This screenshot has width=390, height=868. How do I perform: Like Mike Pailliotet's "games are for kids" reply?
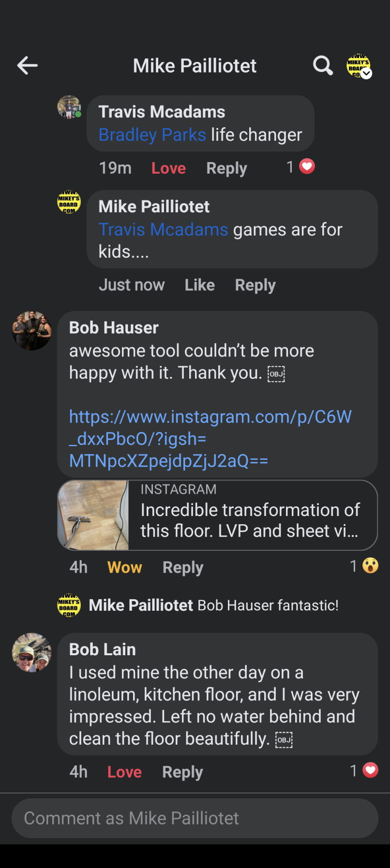pos(199,285)
